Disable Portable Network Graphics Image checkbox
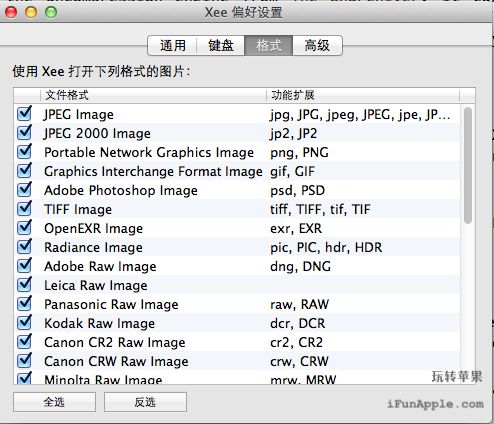Image resolution: width=494 pixels, height=424 pixels. coord(25,152)
